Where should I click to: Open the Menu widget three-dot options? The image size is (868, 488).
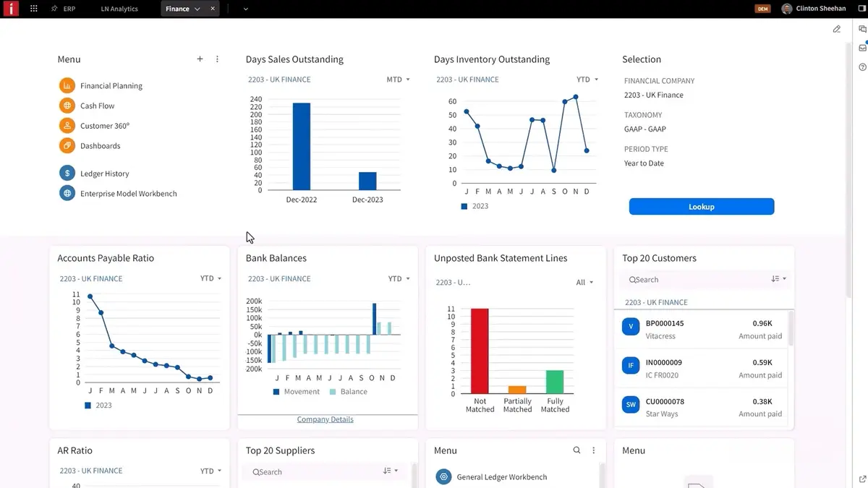tap(217, 59)
